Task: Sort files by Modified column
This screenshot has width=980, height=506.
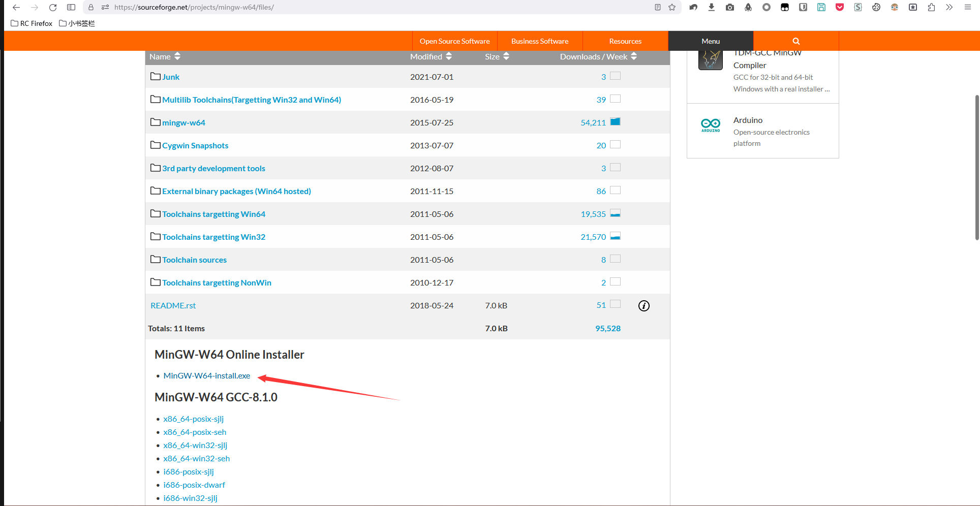Action: [431, 56]
